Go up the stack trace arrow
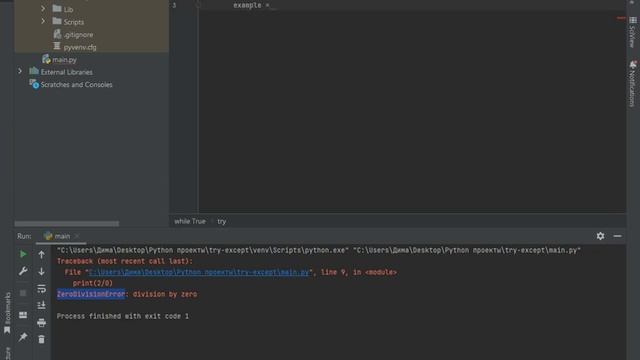Screen dimensions: 640x360 [42, 254]
